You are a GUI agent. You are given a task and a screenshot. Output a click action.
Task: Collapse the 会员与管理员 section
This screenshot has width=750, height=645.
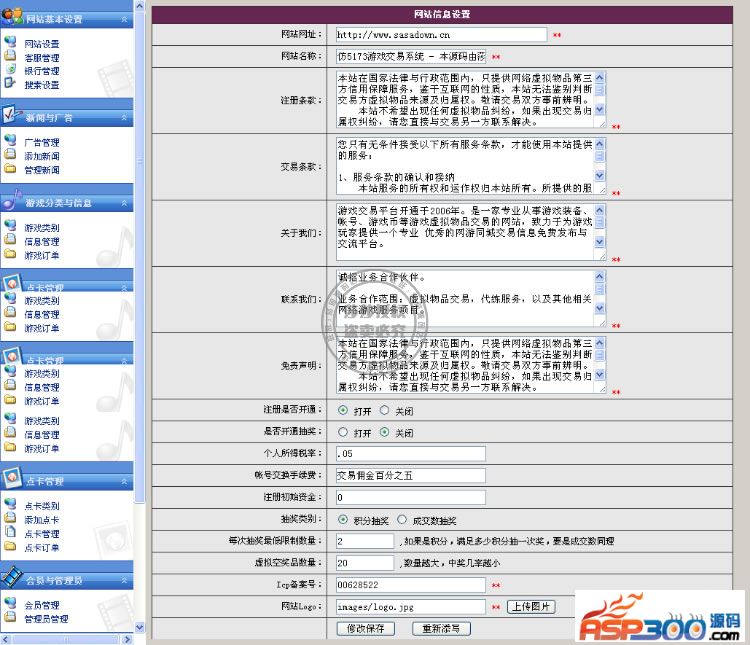click(x=124, y=580)
